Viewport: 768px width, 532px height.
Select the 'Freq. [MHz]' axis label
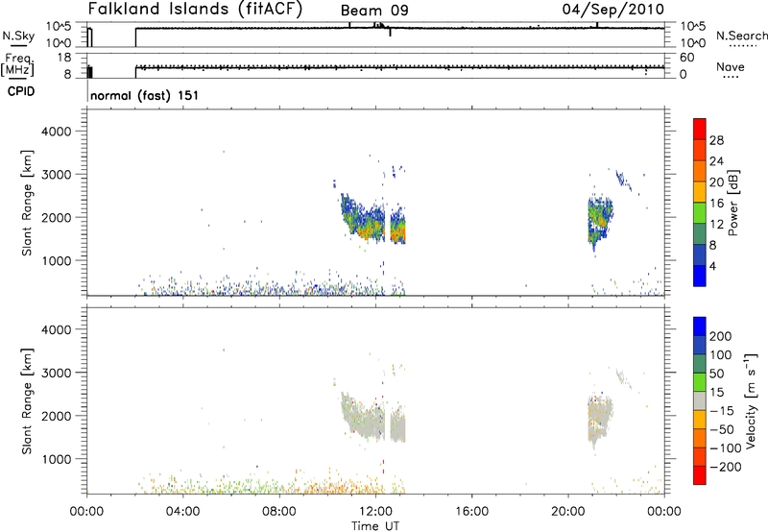tap(17, 65)
